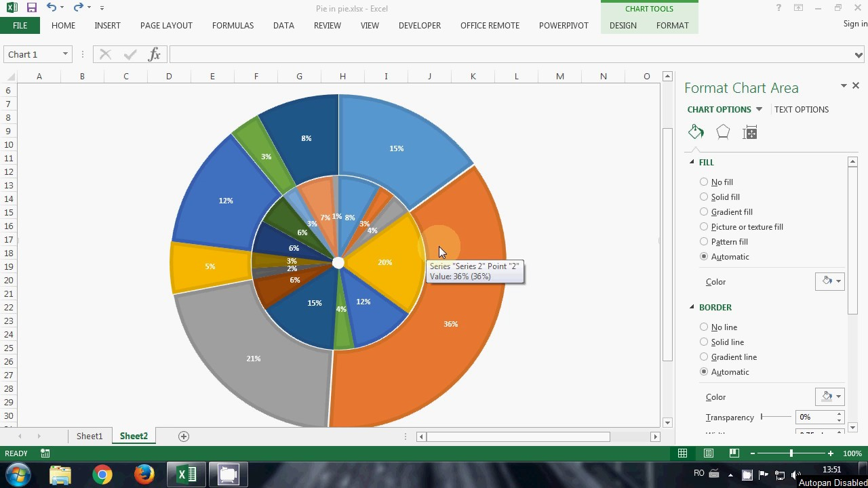Select the Fill & Line icon

tap(696, 131)
